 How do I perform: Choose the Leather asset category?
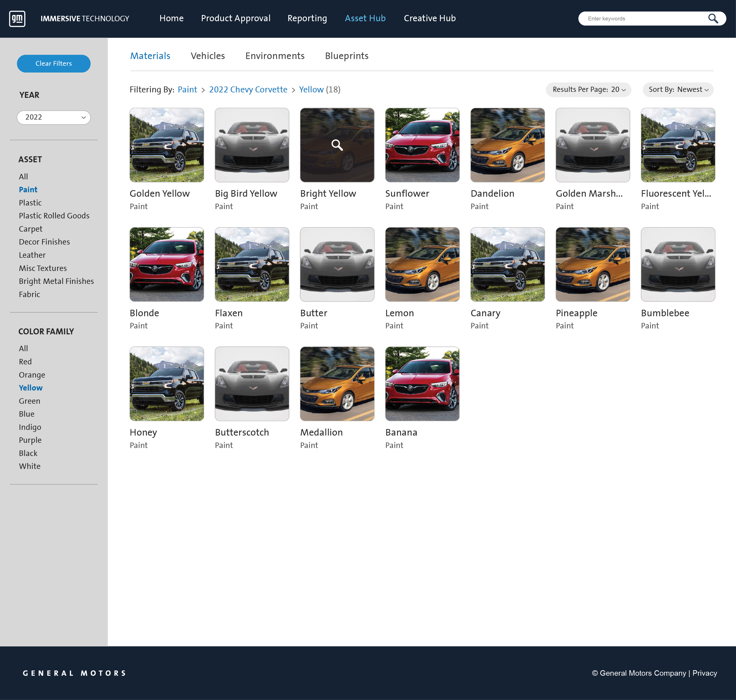(x=32, y=255)
